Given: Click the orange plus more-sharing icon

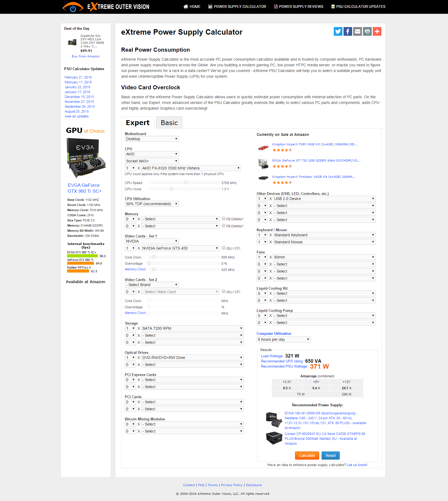Looking at the screenshot, I should [377, 31].
